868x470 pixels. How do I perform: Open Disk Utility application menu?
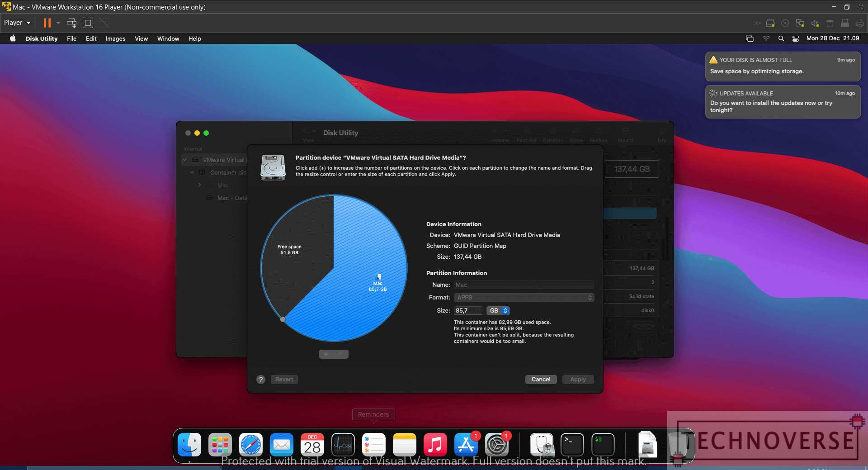42,38
